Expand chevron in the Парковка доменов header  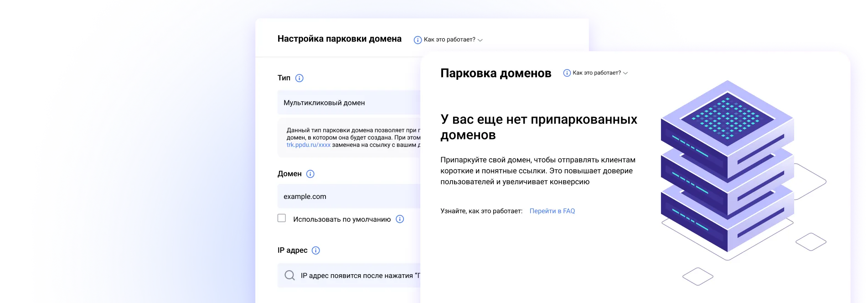(625, 73)
